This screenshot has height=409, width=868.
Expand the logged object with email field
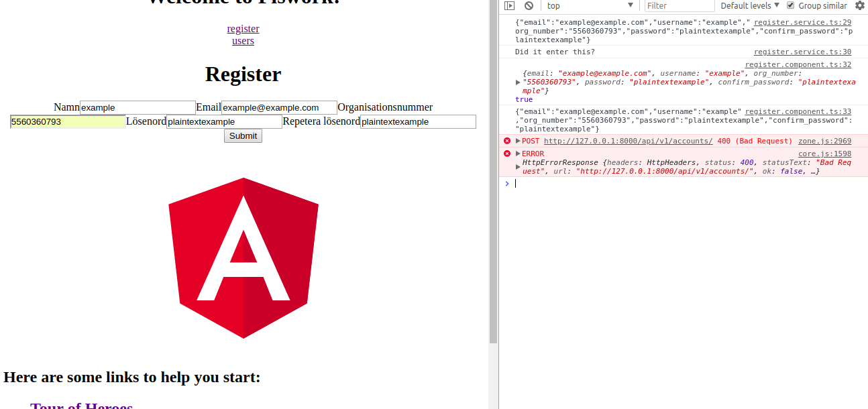518,82
